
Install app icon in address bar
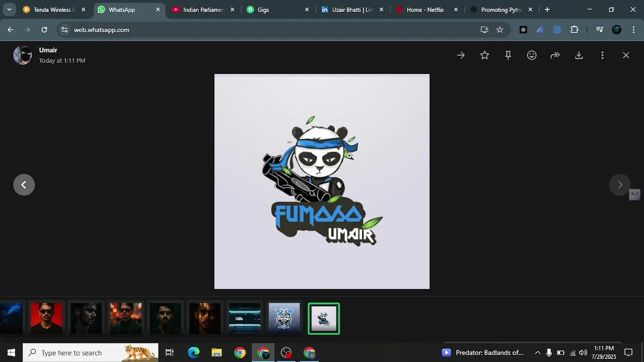485,30
